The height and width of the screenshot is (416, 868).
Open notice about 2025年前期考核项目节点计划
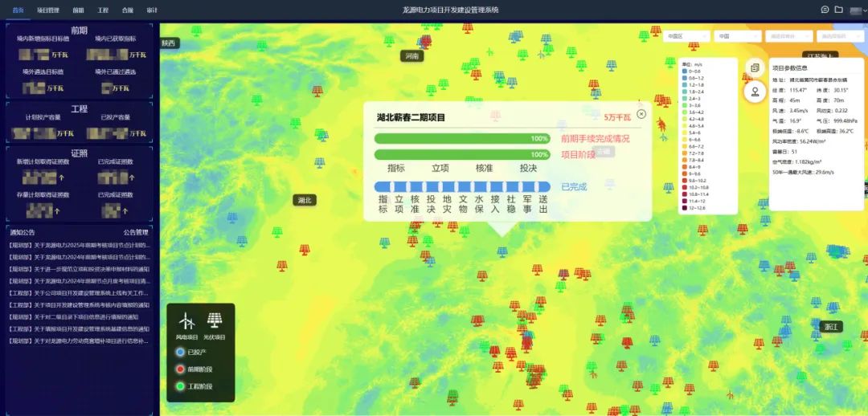(x=79, y=244)
